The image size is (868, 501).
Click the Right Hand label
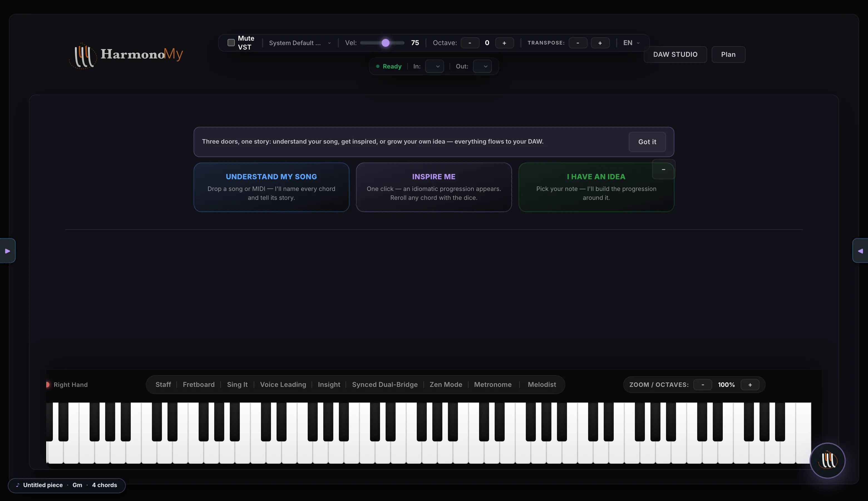[x=70, y=385]
